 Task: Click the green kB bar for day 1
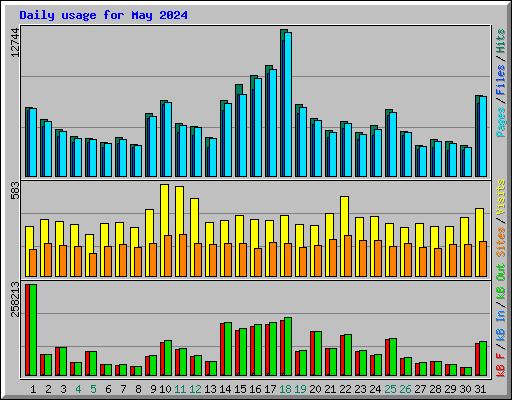click(x=33, y=330)
